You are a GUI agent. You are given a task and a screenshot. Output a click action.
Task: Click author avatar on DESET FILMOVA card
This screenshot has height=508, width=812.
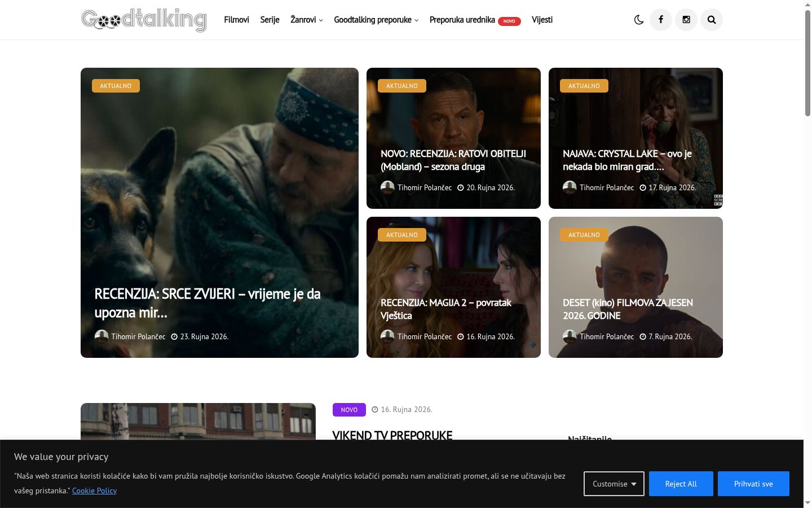(x=570, y=336)
